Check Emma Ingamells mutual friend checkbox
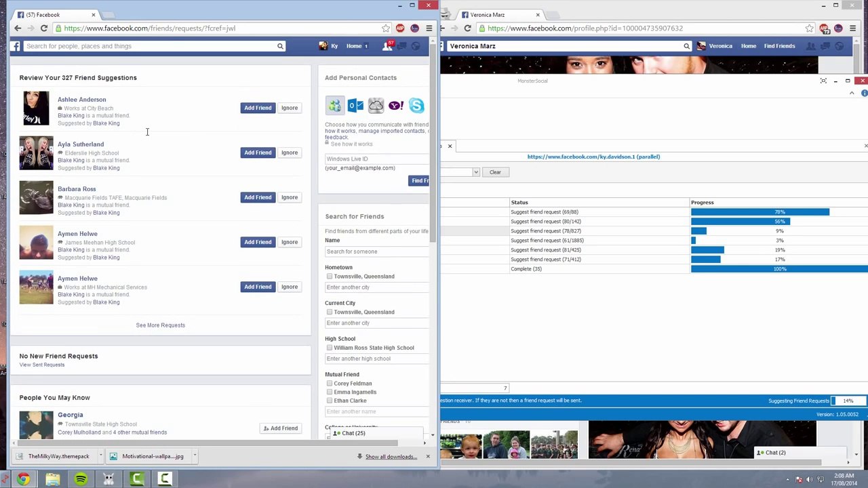The image size is (868, 488). (330, 392)
